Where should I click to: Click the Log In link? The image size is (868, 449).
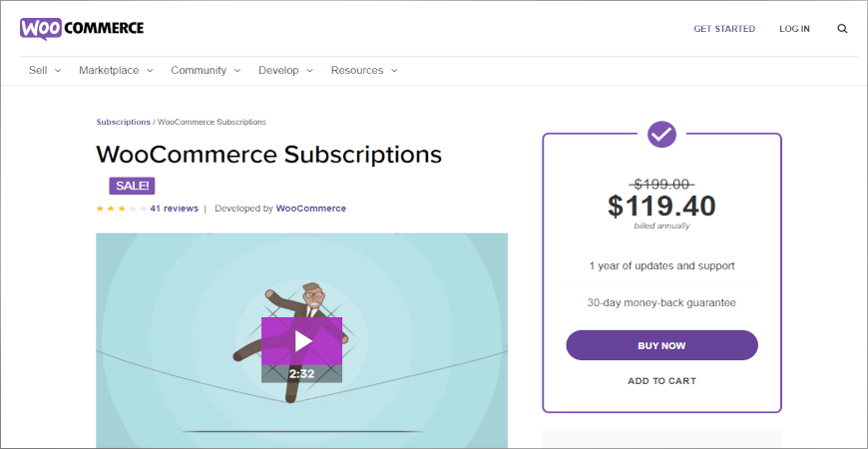tap(794, 29)
